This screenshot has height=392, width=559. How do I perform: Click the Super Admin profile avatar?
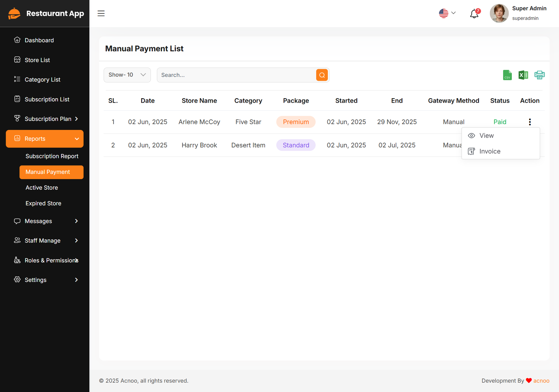(499, 13)
